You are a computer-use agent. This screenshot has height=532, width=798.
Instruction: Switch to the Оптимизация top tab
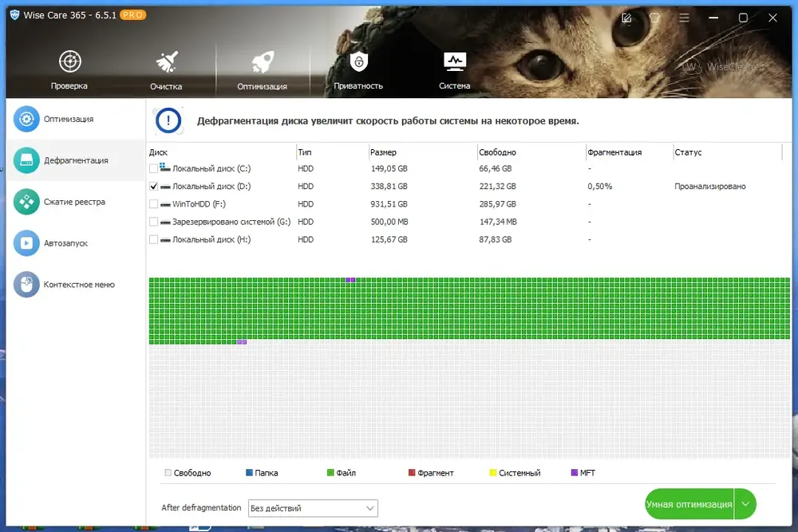point(262,69)
